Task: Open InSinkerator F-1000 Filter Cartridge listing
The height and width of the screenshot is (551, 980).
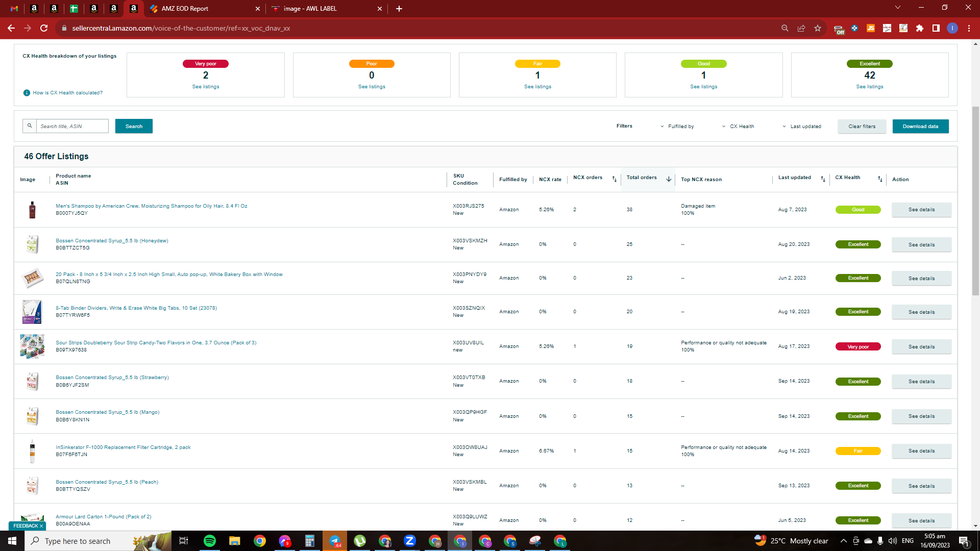Action: [x=123, y=447]
